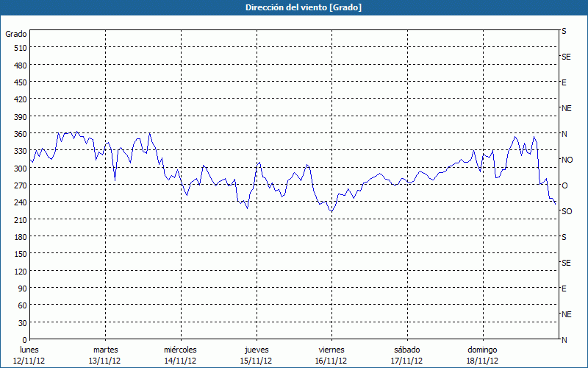The height and width of the screenshot is (368, 588).
Task: Click the 'S' compass label level with 180
Action: pos(564,237)
